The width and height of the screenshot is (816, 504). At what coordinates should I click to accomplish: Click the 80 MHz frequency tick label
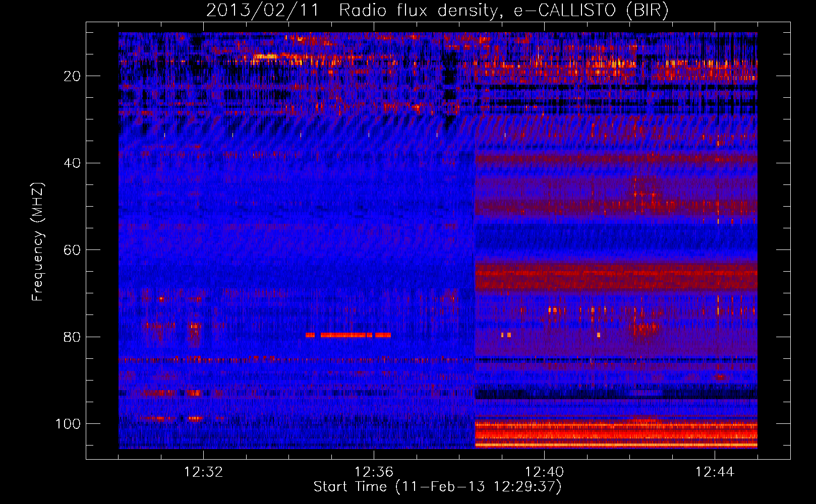click(x=72, y=337)
